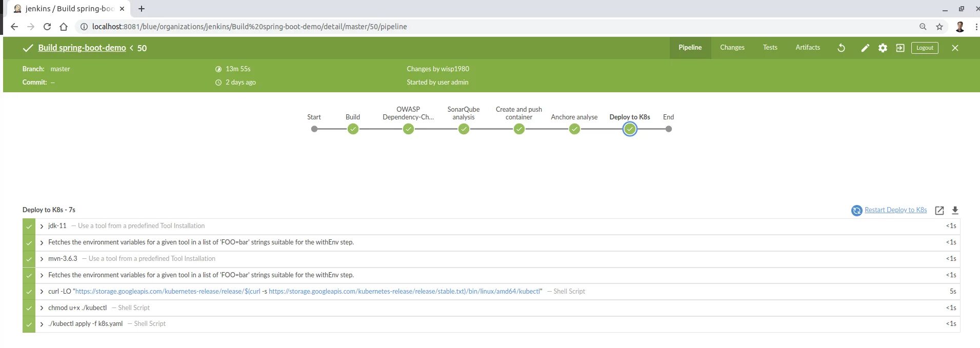
Task: Click the '2 days ago' timestamp
Action: (x=241, y=82)
